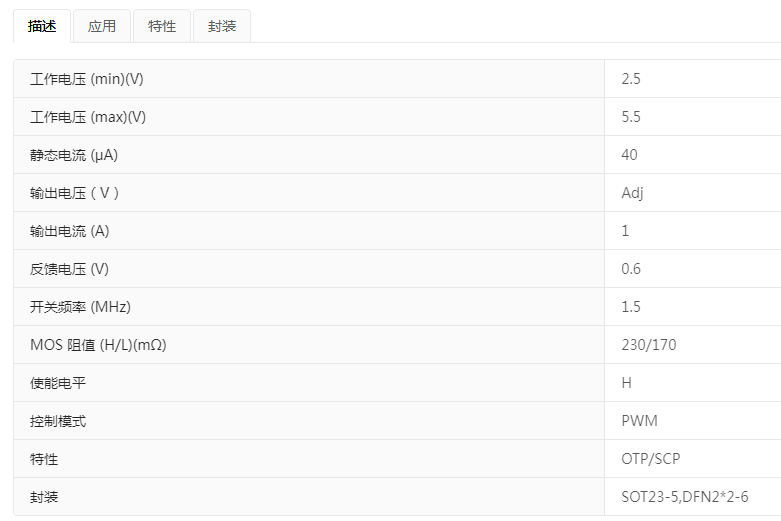Click the Adj output voltage value

[x=632, y=193]
